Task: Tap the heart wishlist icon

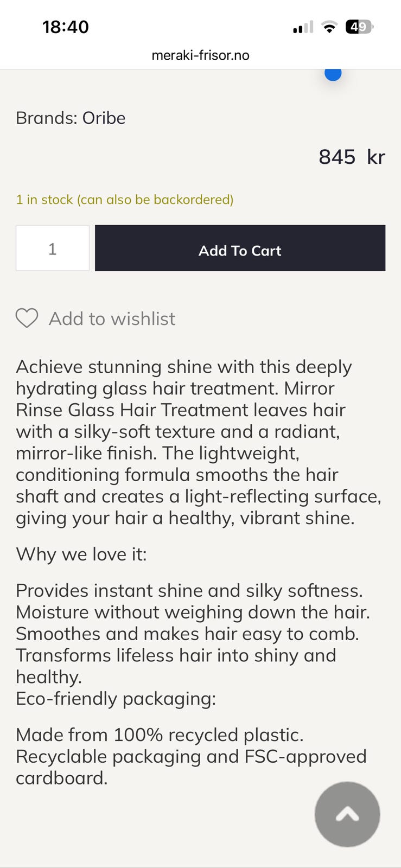Action: pos(27,318)
